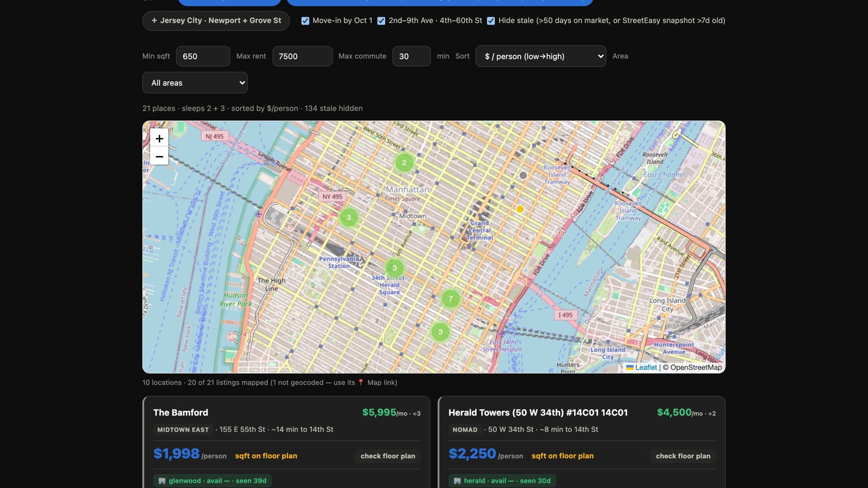Click building icon in herald badge
The image size is (868, 488).
click(457, 481)
